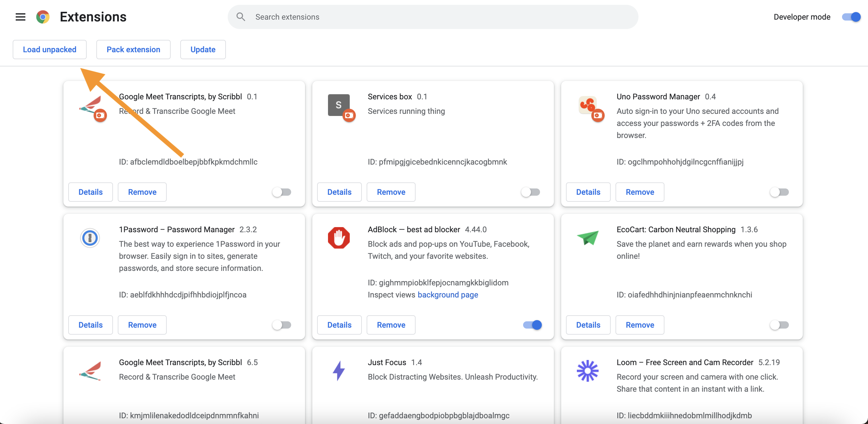Screen dimensions: 868x424
Task: Remove the 1Password extension
Action: (142, 325)
